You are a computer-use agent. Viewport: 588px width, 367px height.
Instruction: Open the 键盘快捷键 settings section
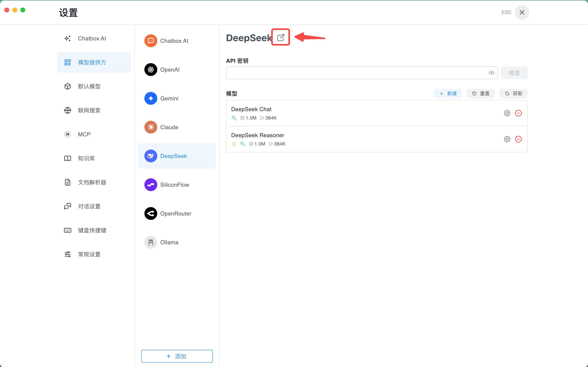point(94,230)
